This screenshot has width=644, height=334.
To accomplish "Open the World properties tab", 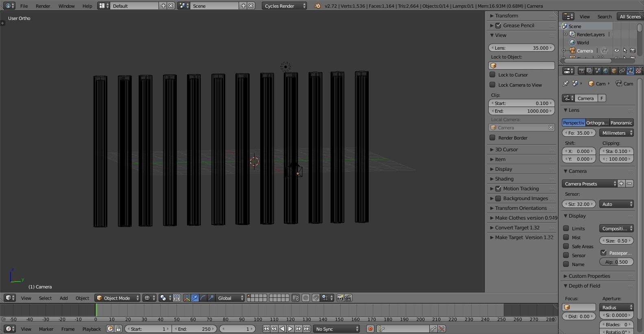I will click(x=606, y=71).
